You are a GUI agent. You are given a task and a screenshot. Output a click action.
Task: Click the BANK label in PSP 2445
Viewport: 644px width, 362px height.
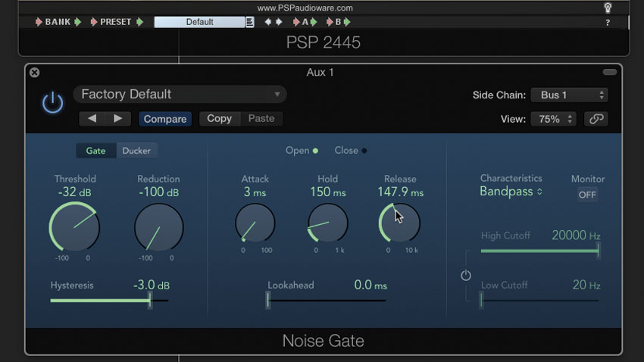pos(58,22)
